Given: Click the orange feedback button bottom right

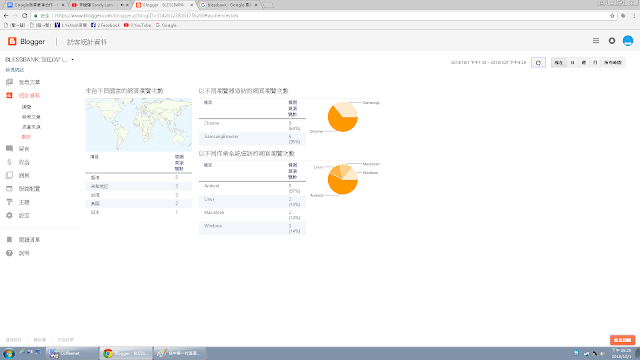Looking at the screenshot, I should point(622,340).
